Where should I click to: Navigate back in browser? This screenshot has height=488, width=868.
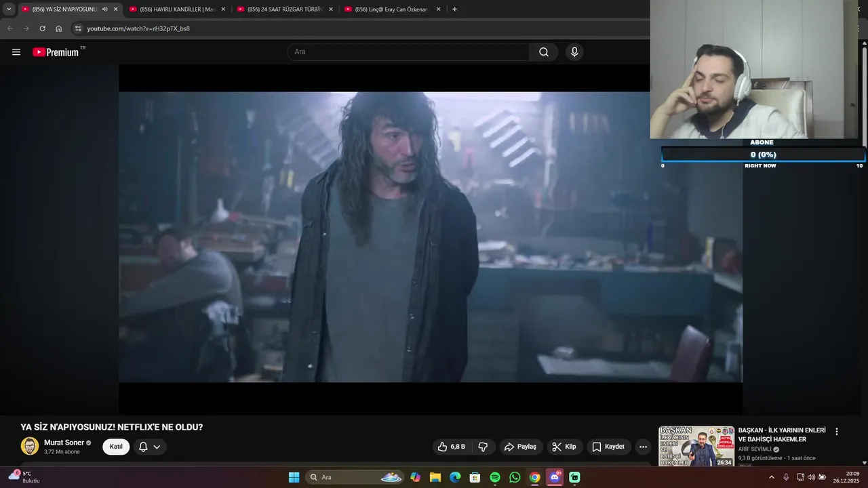9,28
